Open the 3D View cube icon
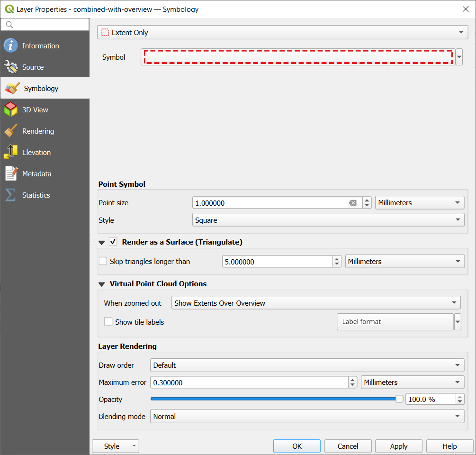Screen dimensions: 476x455 [10, 110]
